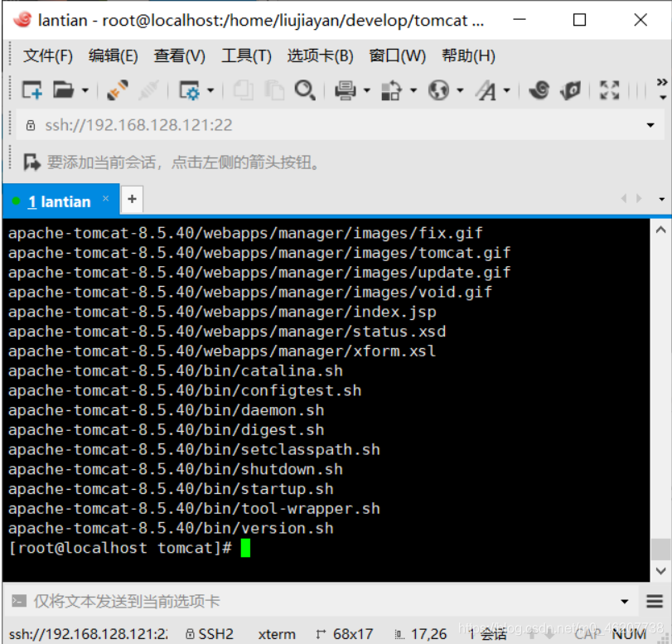
Task: Open the 窗口(W) menu
Action: (397, 56)
